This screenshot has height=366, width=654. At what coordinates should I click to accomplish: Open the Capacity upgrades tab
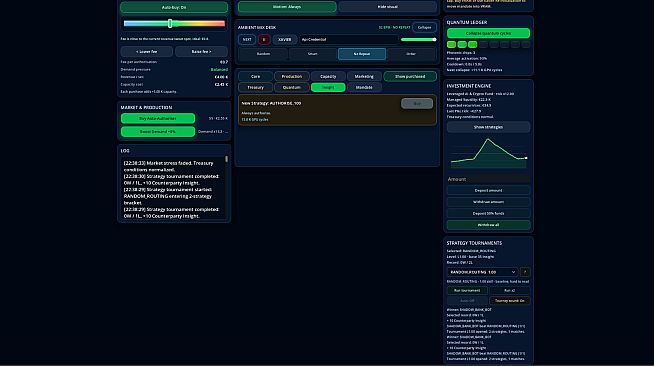click(328, 76)
